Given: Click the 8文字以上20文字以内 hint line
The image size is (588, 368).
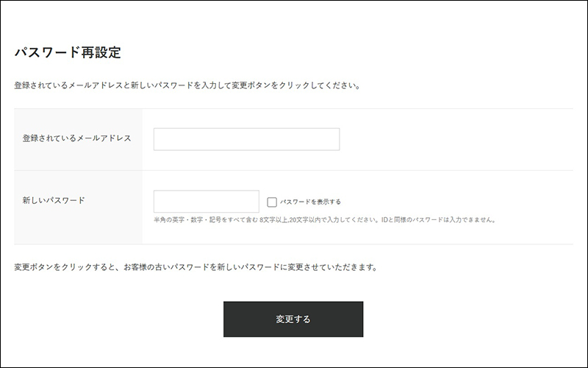Looking at the screenshot, I should pos(324,219).
